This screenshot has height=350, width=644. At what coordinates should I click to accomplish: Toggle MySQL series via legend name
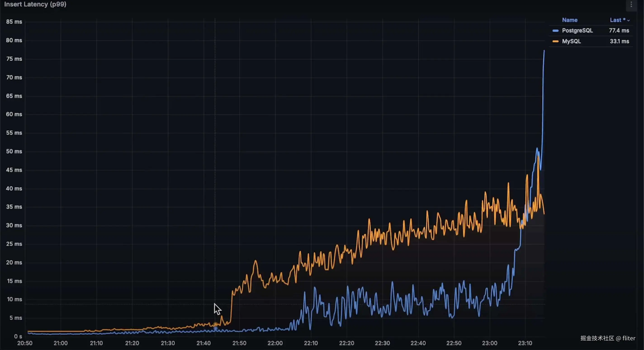point(571,42)
